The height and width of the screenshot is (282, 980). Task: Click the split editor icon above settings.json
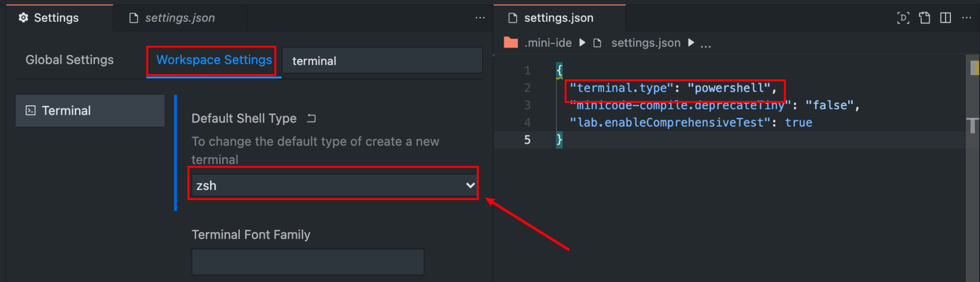[945, 18]
